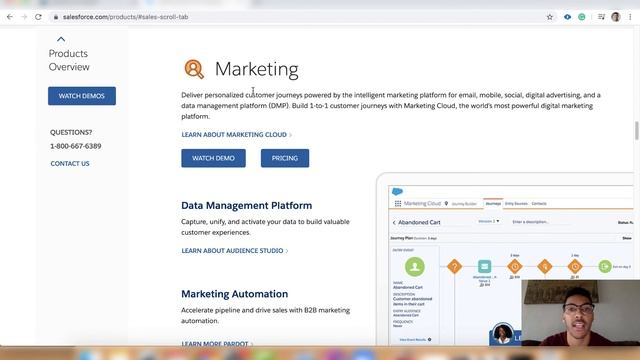Collapse sidebar with the up chevron
The image size is (640, 360).
(x=61, y=39)
